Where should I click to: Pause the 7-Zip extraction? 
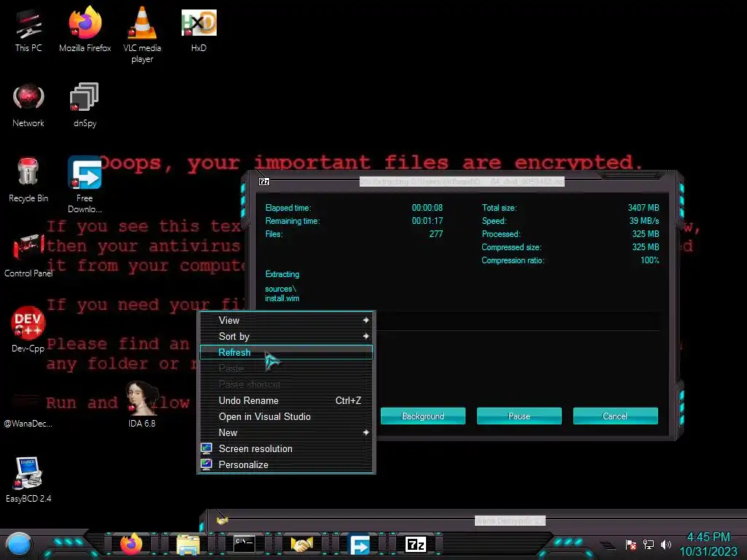pos(519,416)
